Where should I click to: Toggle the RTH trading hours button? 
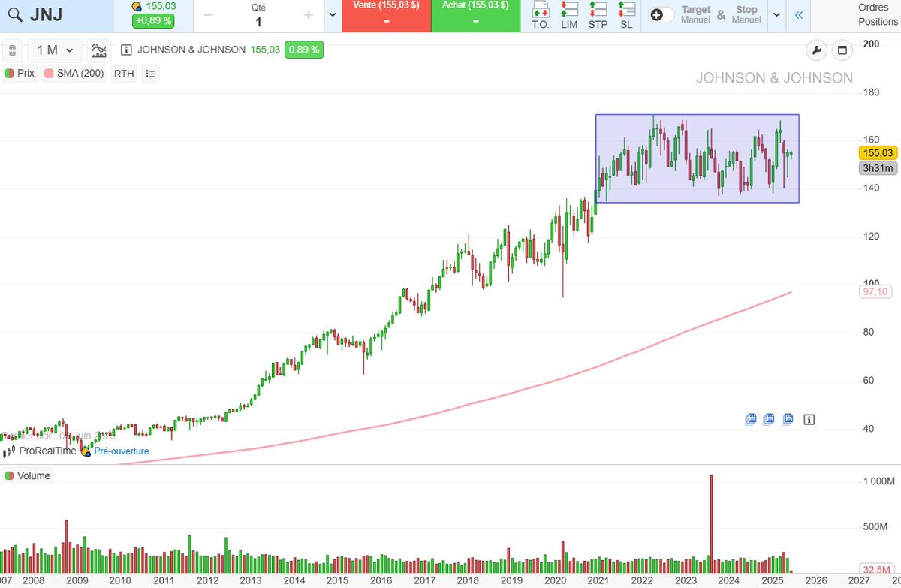[x=124, y=74]
